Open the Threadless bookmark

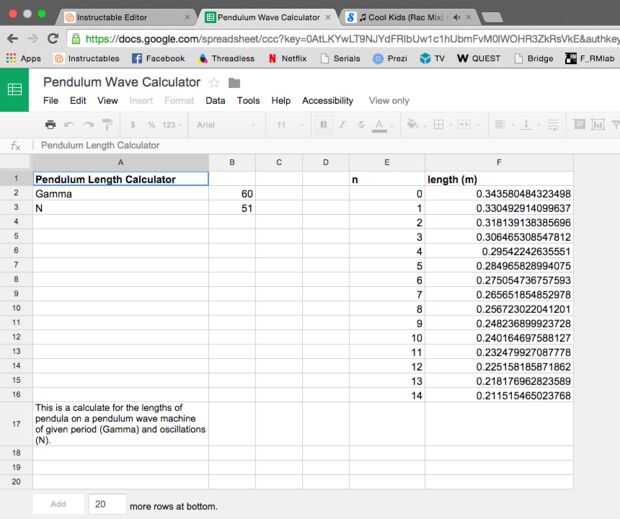(x=227, y=59)
